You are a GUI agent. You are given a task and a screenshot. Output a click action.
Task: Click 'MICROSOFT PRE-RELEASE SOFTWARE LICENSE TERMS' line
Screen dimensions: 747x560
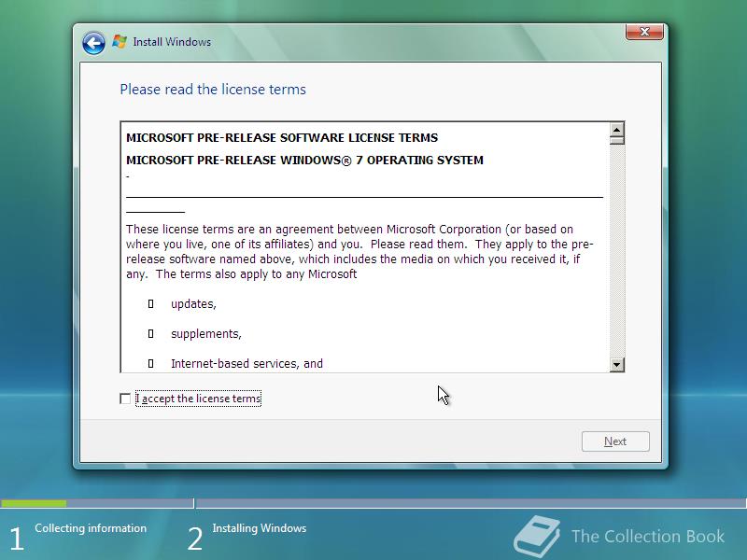tap(282, 137)
